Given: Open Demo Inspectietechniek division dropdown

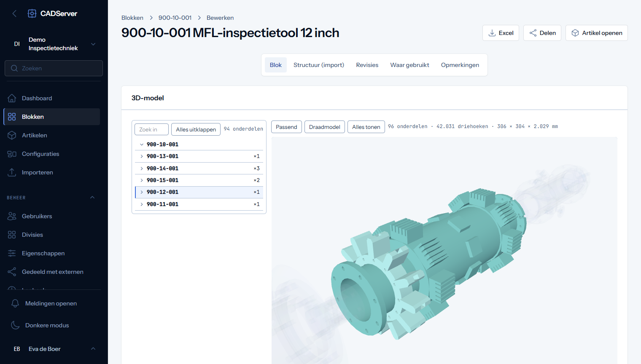Looking at the screenshot, I should (54, 44).
